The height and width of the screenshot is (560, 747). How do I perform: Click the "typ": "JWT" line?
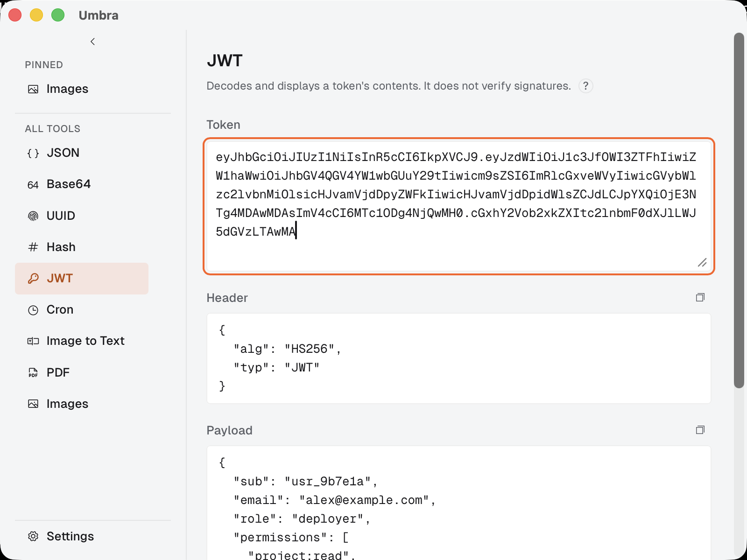pyautogui.click(x=277, y=368)
